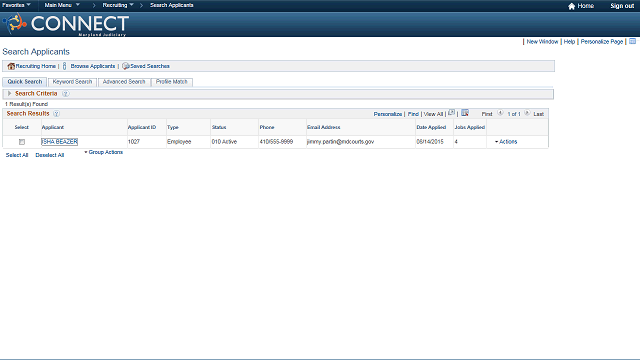Click the next row arrow icon

pyautogui.click(x=527, y=113)
